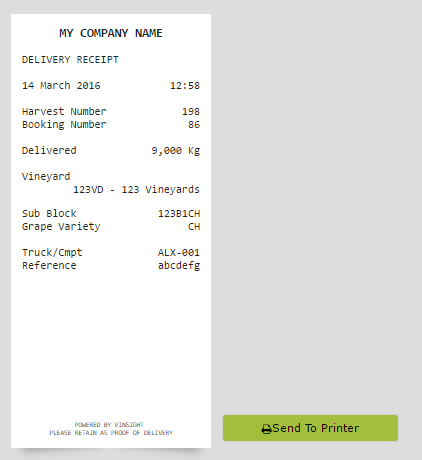Click the Vineyard label
The height and width of the screenshot is (460, 422).
(46, 177)
